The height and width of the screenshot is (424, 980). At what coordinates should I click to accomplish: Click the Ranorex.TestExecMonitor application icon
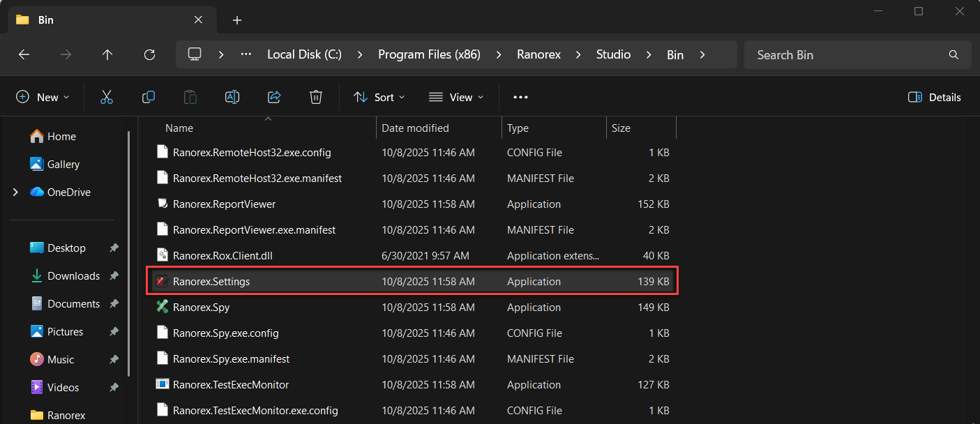point(163,384)
